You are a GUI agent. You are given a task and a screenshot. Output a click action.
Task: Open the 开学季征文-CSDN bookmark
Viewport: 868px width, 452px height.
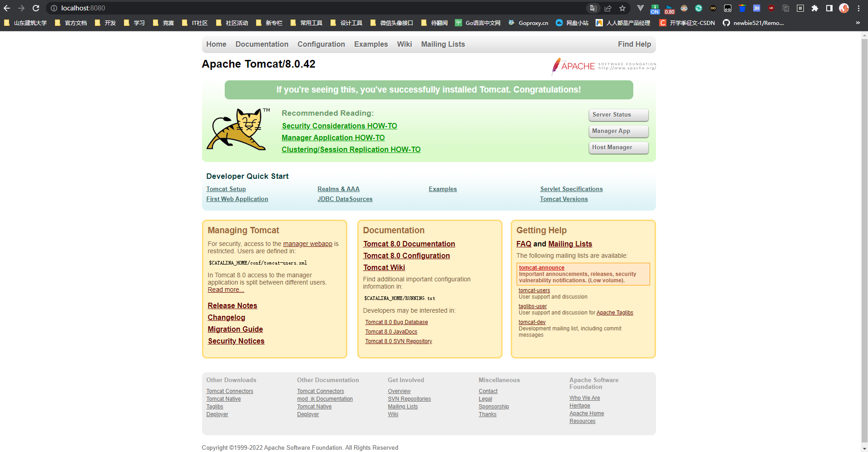click(687, 23)
